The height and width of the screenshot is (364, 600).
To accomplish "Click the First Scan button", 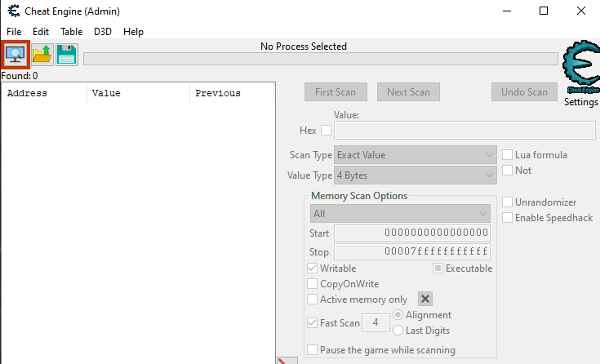I will point(336,92).
